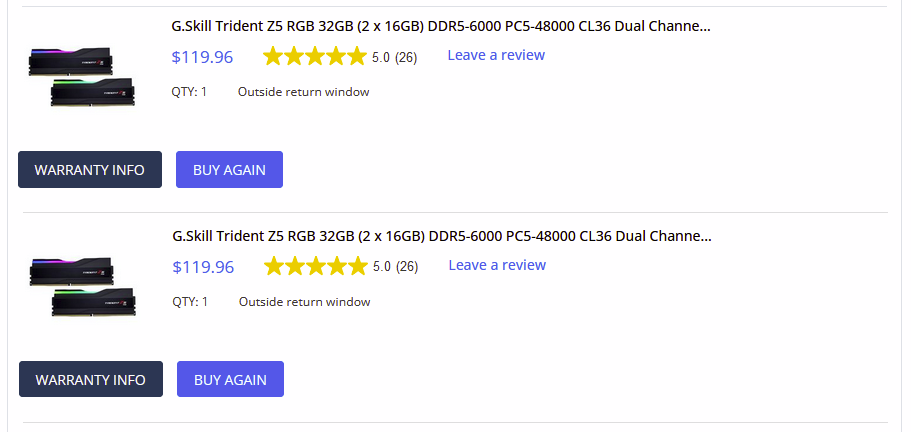Open the second G.Skill Trident Z5 product title

coord(442,236)
